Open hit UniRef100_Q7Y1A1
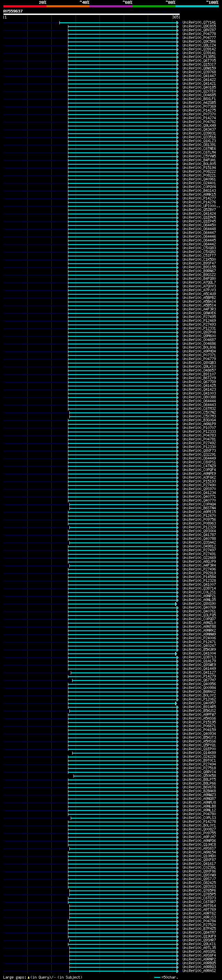The image size is (222, 980). click(x=199, y=23)
